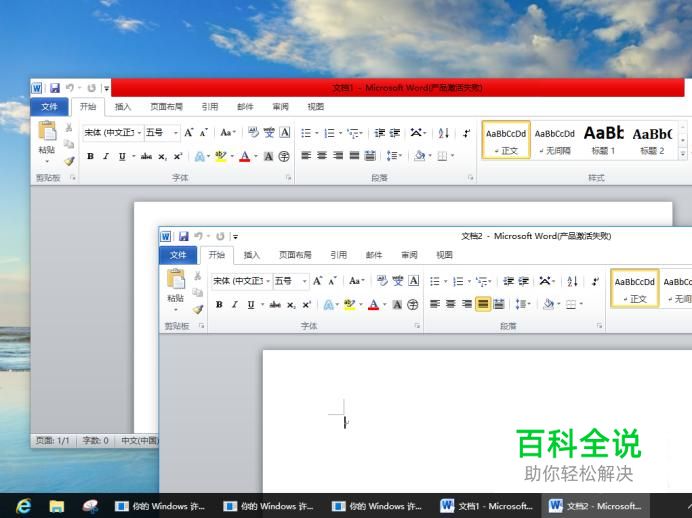692x518 pixels.
Task: Expand bullets list dropdown in 文档2
Action: pos(445,282)
